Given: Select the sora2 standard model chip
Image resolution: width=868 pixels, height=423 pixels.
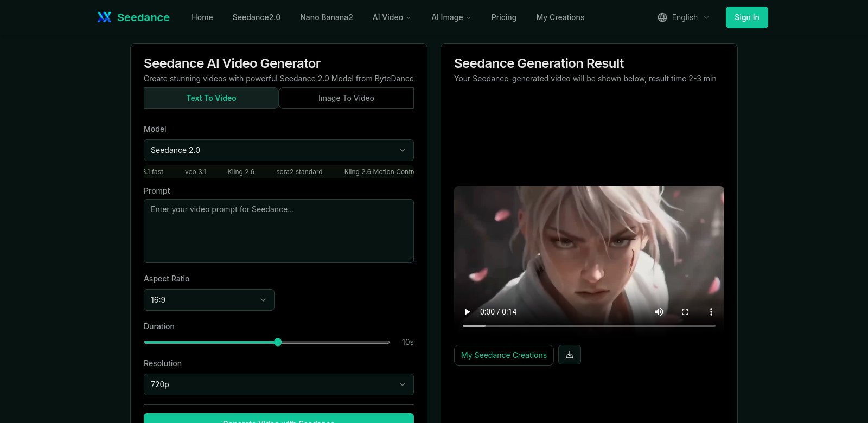Looking at the screenshot, I should [299, 172].
